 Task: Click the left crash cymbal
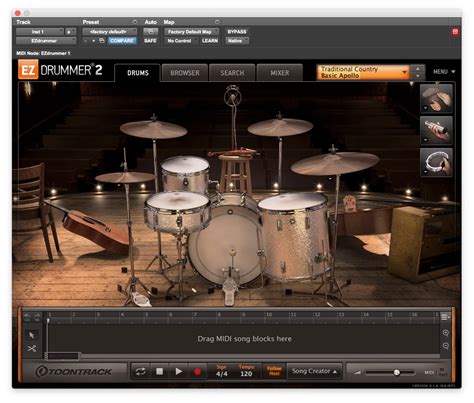153,129
